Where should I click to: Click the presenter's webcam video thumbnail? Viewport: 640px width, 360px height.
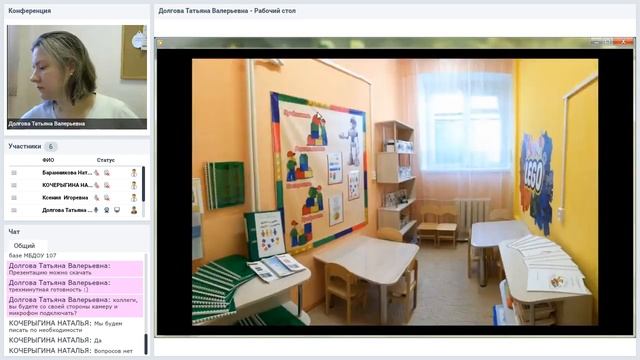point(77,77)
